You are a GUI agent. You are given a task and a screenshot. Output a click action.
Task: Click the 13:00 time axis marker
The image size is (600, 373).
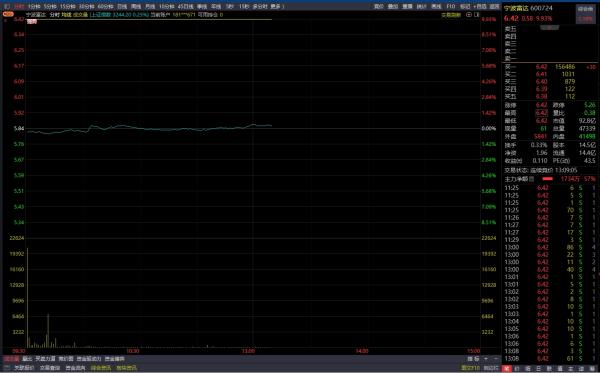coord(248,351)
